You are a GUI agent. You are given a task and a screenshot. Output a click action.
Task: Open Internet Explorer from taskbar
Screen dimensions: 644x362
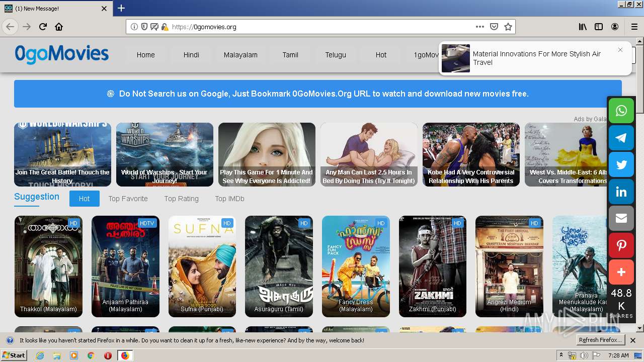click(40, 355)
